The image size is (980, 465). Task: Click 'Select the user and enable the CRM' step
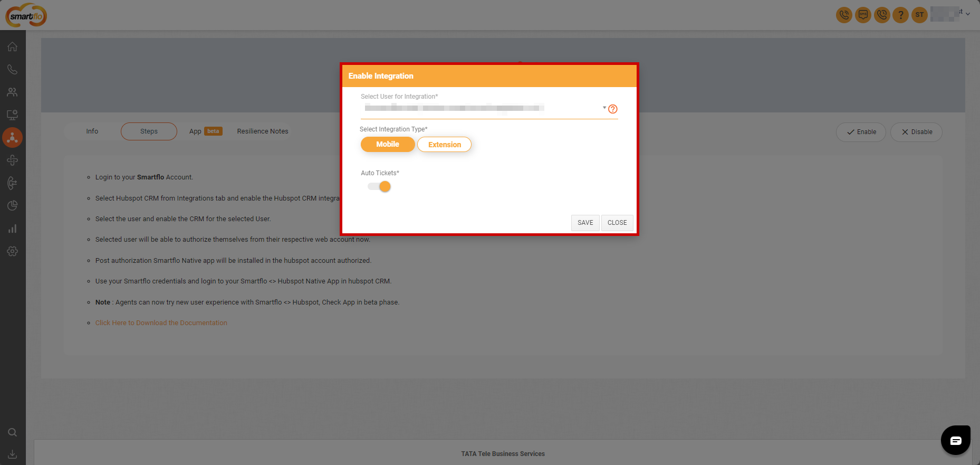point(183,219)
